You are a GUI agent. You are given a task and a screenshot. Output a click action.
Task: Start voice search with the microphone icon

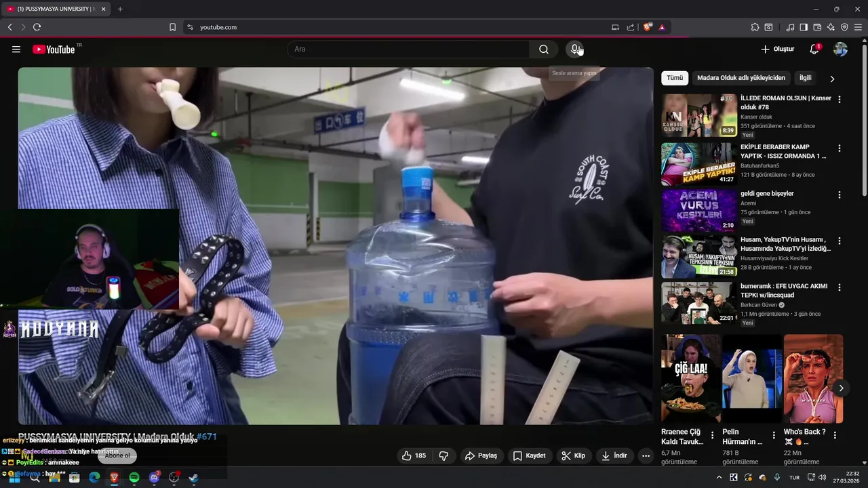click(x=575, y=49)
